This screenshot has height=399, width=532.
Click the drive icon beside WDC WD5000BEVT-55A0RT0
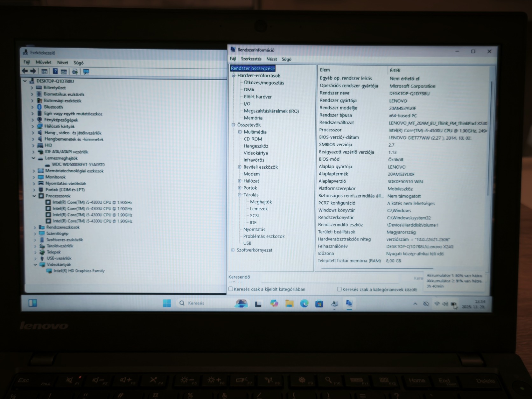[47, 164]
